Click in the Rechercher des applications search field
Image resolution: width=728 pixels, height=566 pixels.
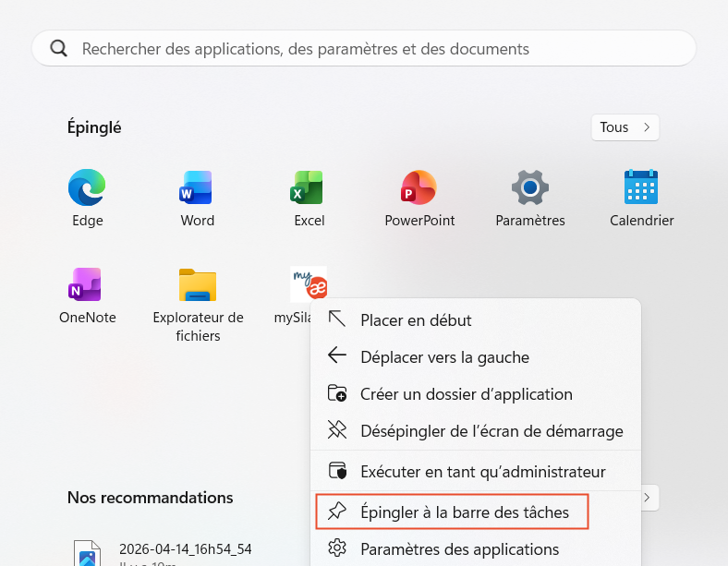(364, 48)
